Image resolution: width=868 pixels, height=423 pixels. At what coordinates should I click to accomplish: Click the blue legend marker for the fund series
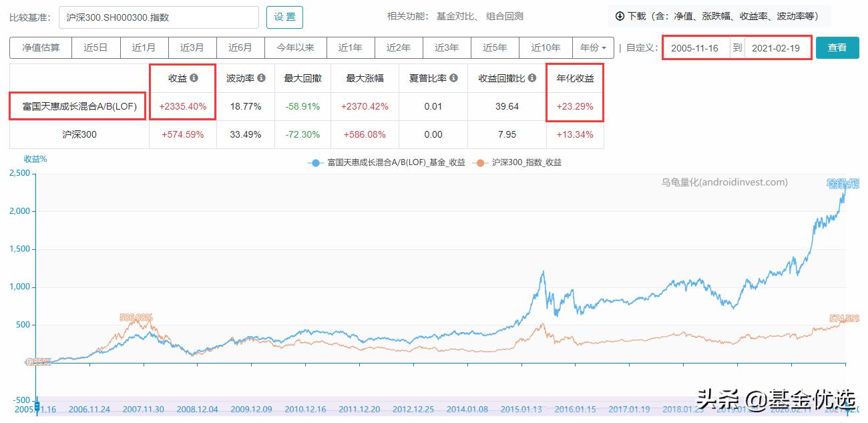pyautogui.click(x=314, y=162)
